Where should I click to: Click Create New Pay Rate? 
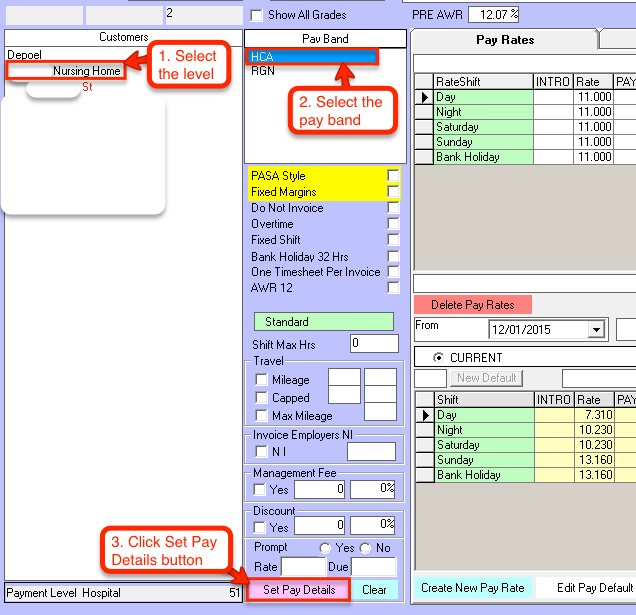[471, 588]
